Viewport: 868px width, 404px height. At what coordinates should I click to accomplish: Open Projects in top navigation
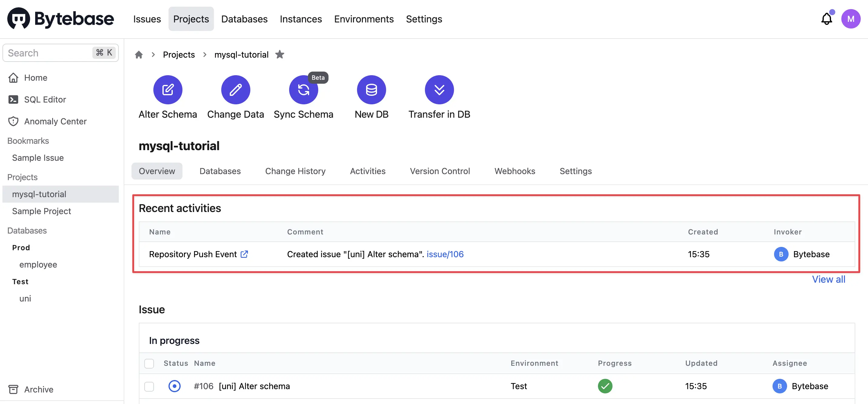191,19
